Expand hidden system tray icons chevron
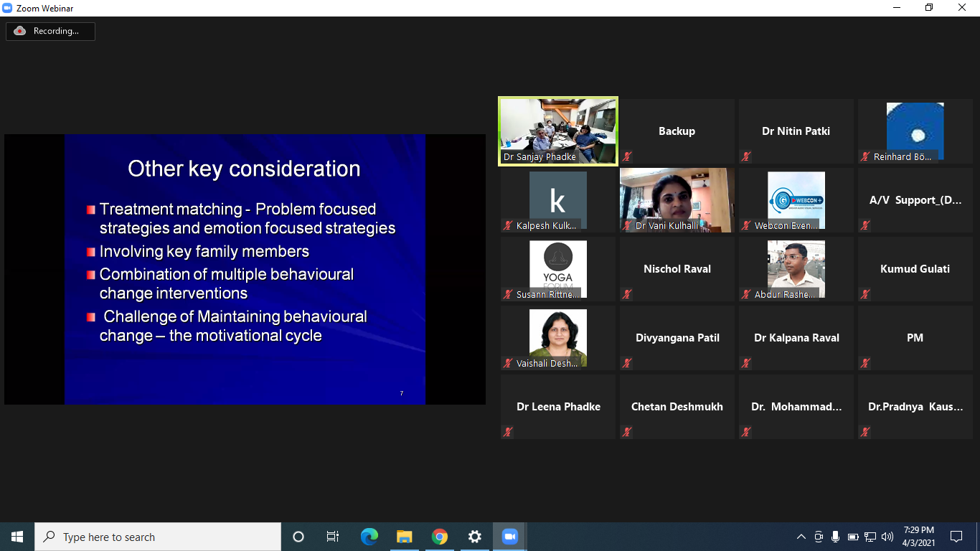Image resolution: width=980 pixels, height=551 pixels. (801, 537)
